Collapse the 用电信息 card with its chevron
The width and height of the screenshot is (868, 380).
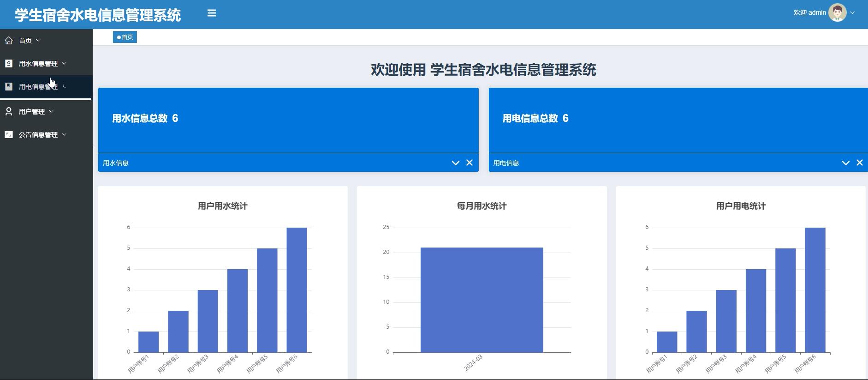(846, 163)
